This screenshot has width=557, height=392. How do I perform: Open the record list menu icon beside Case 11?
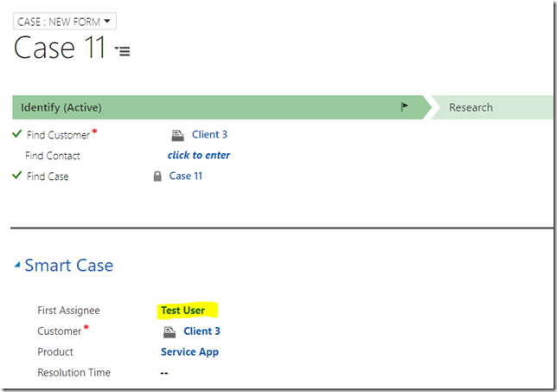coord(123,51)
